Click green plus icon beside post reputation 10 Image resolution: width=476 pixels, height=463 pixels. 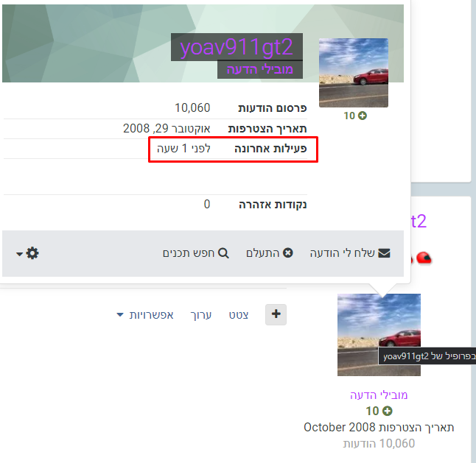[387, 411]
